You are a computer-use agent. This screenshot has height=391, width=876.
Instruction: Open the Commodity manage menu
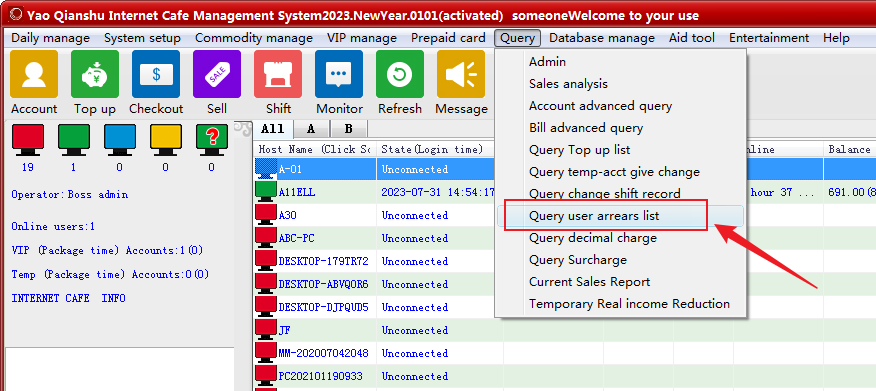pos(254,38)
